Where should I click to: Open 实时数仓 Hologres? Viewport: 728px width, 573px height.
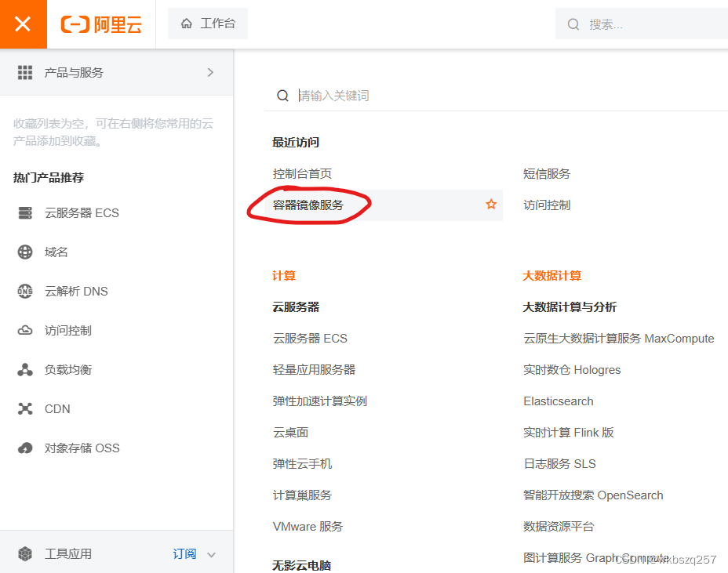(x=572, y=370)
